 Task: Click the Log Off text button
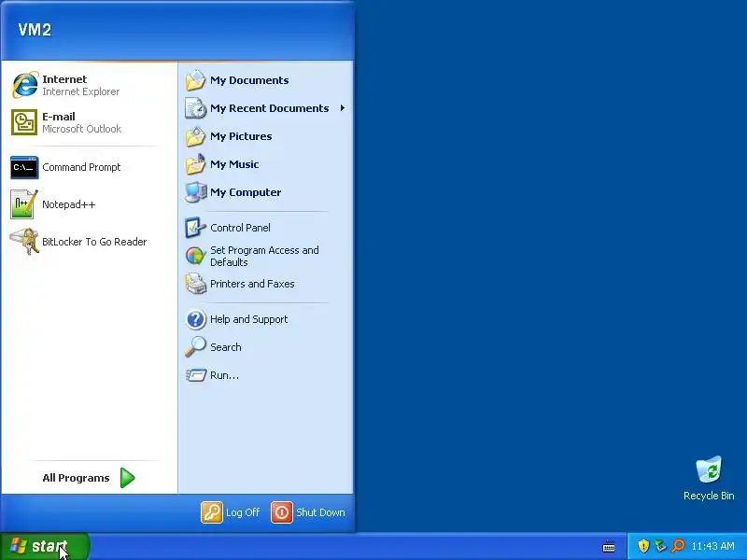pyautogui.click(x=243, y=512)
